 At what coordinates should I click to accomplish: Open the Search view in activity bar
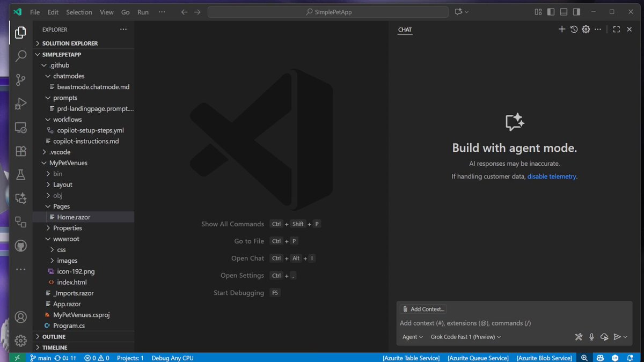pyautogui.click(x=20, y=56)
